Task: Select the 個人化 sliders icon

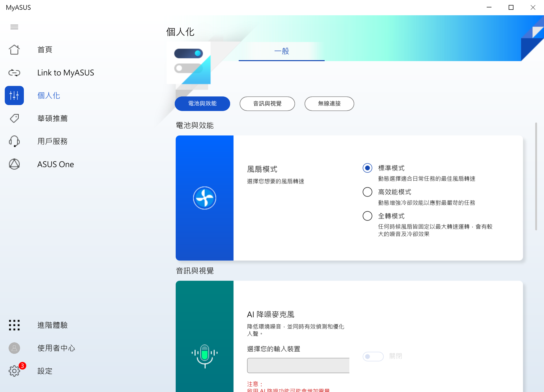Action: click(x=14, y=95)
